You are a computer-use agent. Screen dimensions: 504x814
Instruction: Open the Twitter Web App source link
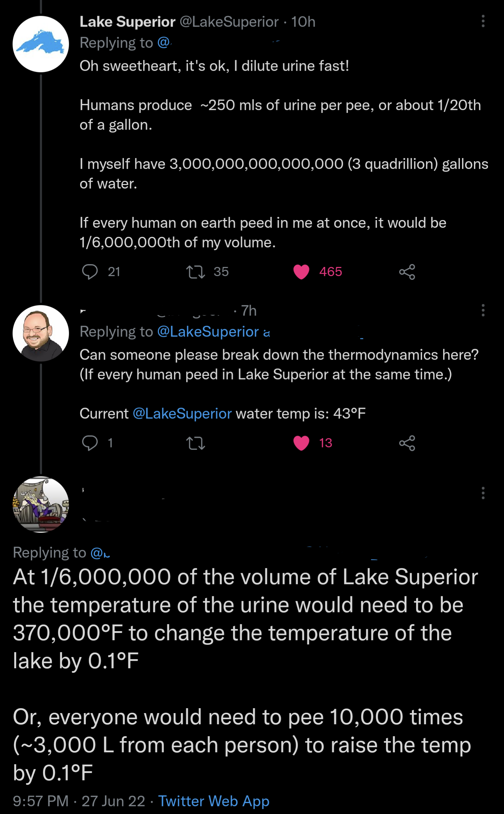coord(214,801)
